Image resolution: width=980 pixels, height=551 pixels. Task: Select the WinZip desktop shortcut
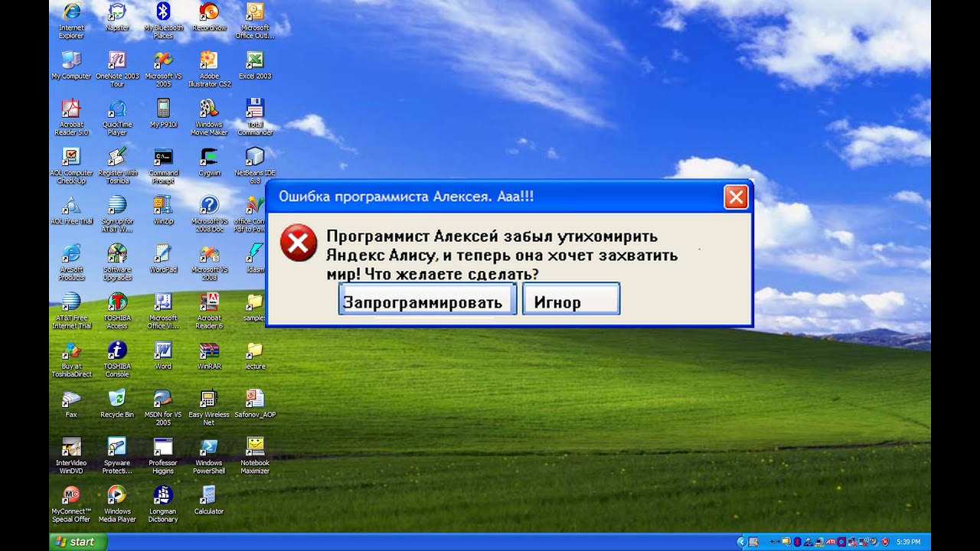coord(163,210)
